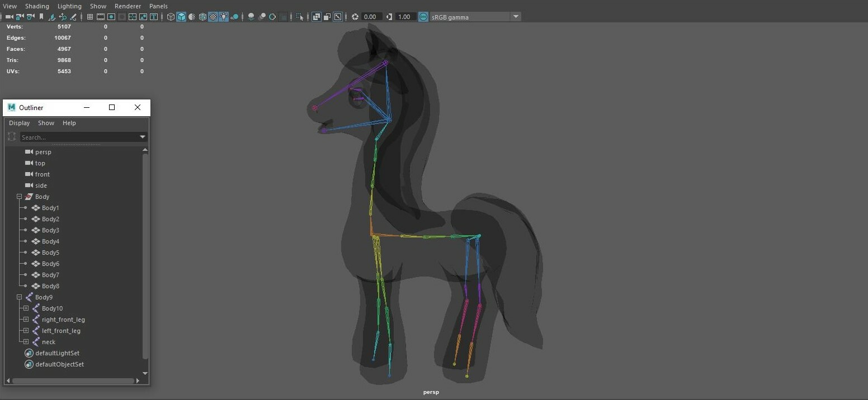Activate the 2D Pan/Zoom tool
Screen dimensions: 868x400
(x=64, y=17)
